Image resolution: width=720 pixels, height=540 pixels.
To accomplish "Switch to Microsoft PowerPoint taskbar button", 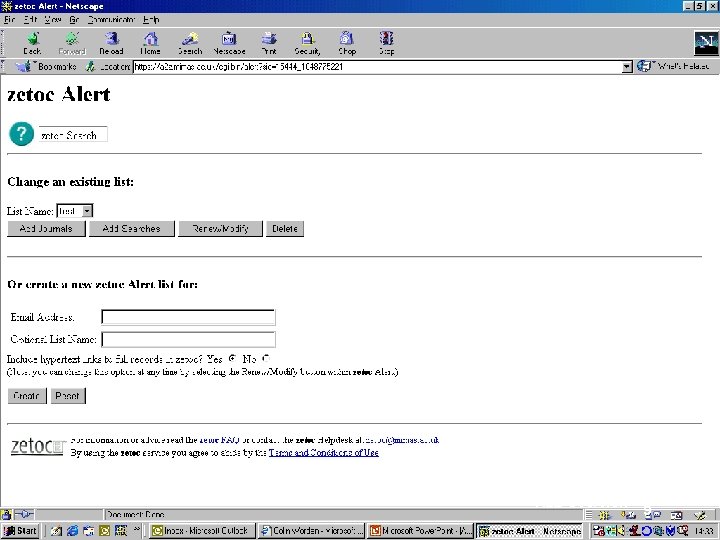I will pos(420,531).
